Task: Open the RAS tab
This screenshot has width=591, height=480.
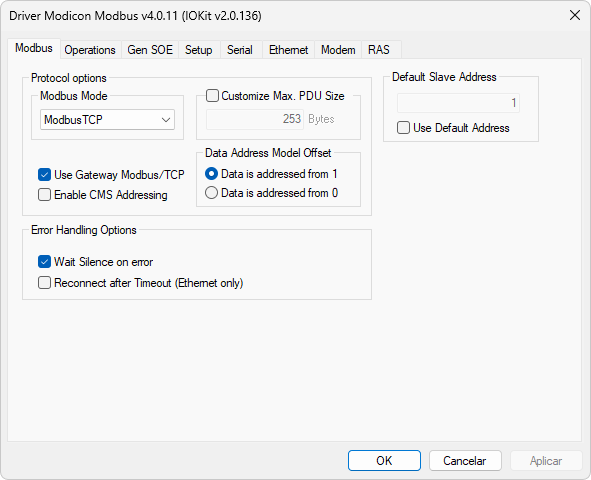Action: 379,50
